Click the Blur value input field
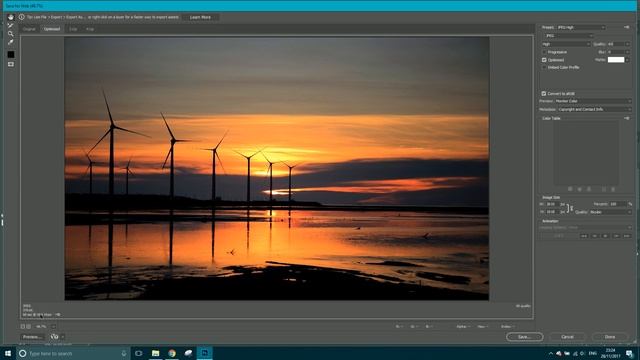640x360 pixels. click(616, 52)
